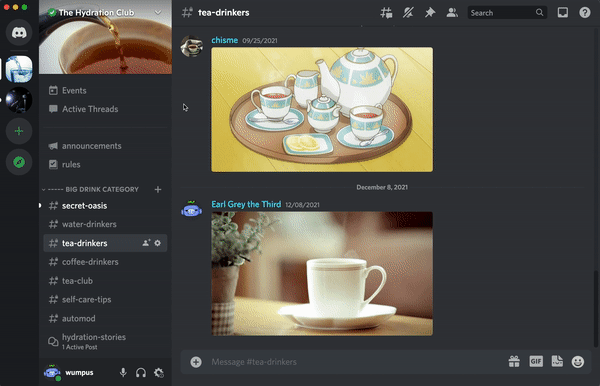Create invite icon on tea-drinkers channel
Image resolution: width=600 pixels, height=386 pixels.
tap(146, 243)
